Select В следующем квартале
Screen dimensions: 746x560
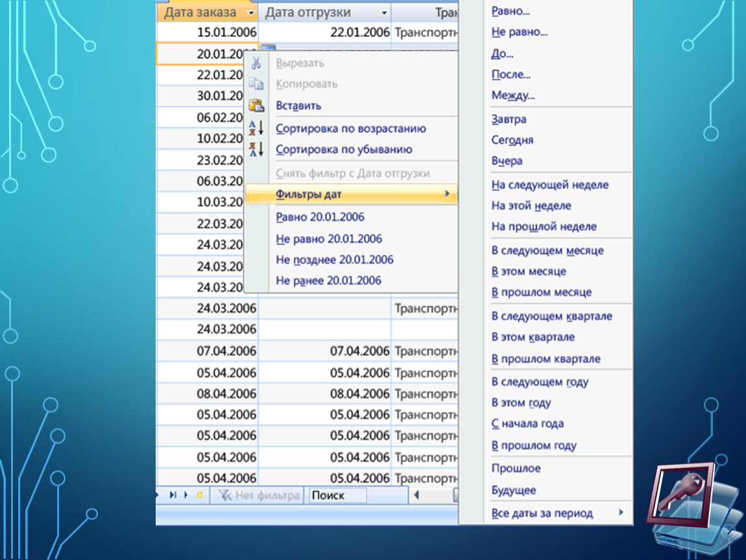551,316
